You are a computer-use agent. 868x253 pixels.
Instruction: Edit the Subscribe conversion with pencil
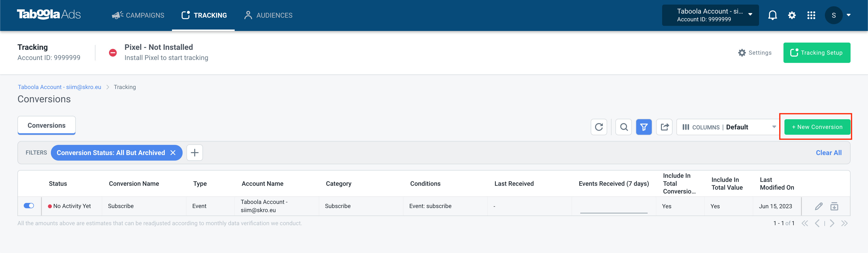[818, 206]
